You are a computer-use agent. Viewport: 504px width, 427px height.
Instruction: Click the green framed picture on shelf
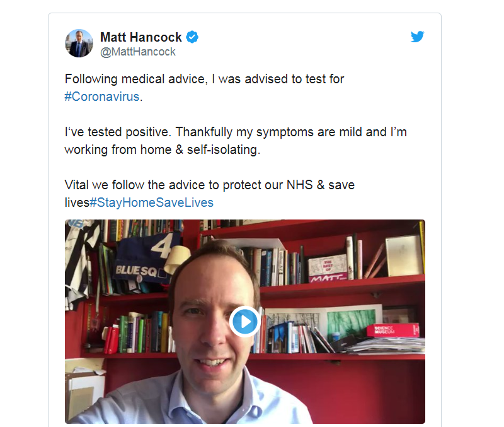pos(351,322)
